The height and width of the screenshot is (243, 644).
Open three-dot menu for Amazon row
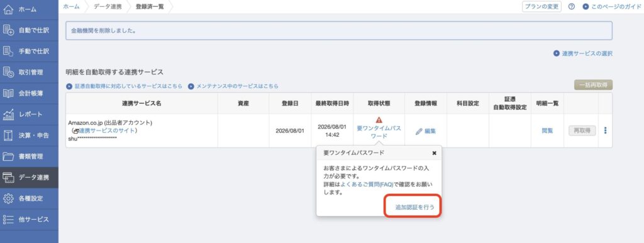[605, 131]
